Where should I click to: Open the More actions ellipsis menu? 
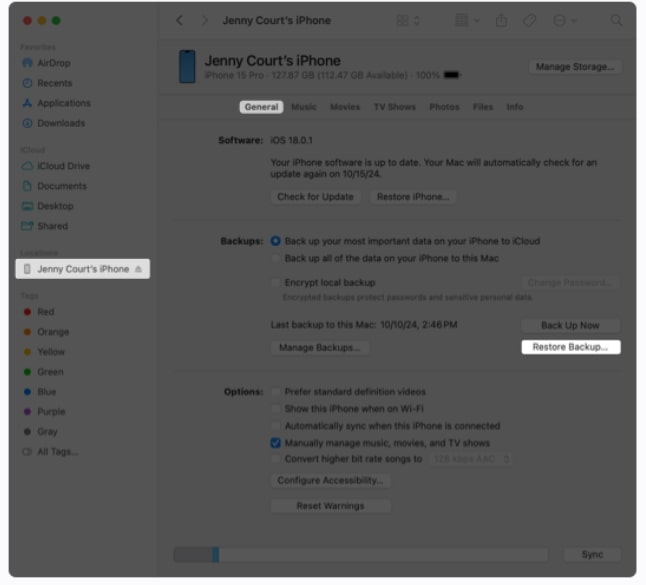click(564, 20)
